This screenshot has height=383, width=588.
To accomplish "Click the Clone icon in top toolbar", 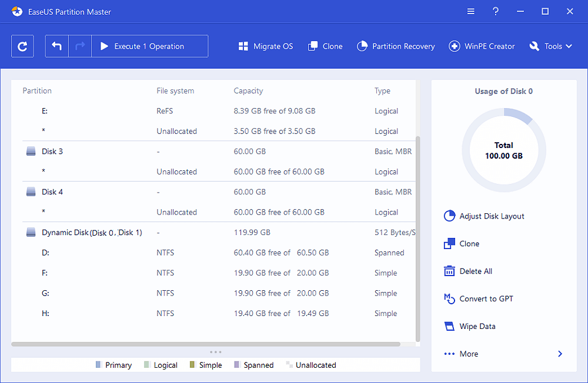I will coord(313,46).
